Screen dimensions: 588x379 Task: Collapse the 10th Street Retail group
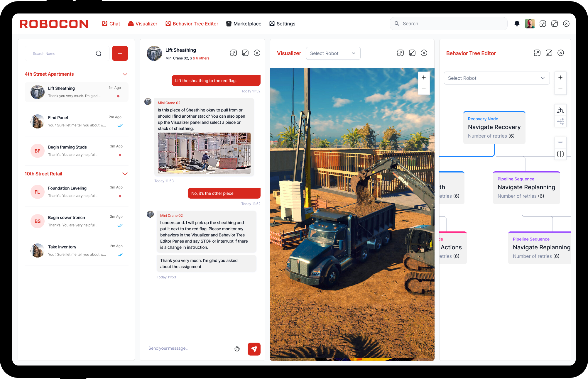[x=125, y=174]
